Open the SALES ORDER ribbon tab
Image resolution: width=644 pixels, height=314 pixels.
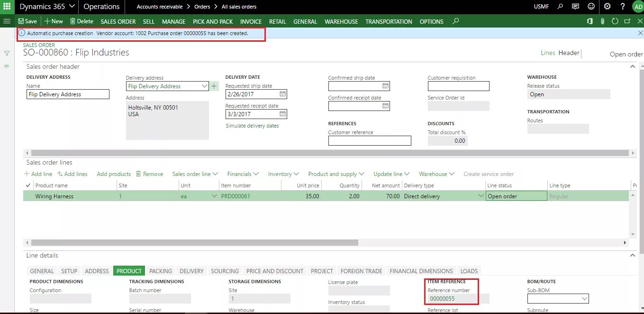pyautogui.click(x=118, y=21)
